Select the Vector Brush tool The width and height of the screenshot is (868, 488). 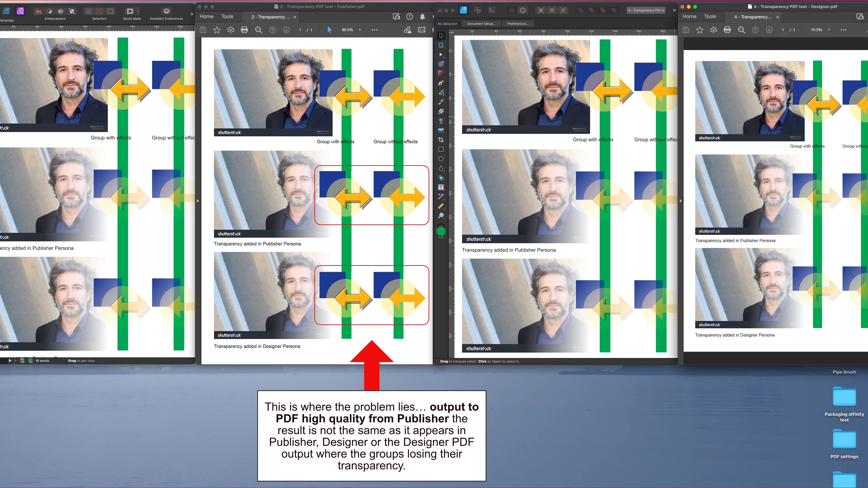coord(441,92)
